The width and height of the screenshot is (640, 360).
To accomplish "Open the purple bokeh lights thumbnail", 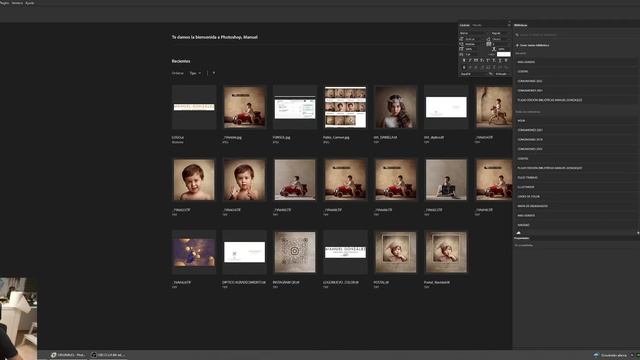I will (194, 252).
